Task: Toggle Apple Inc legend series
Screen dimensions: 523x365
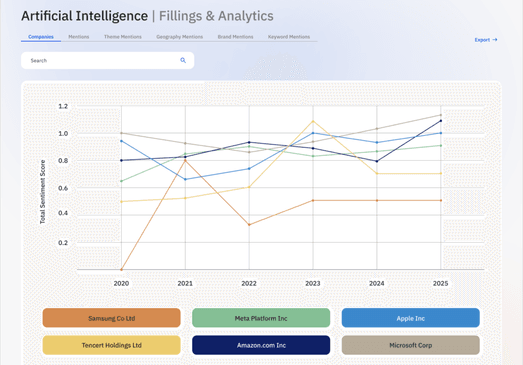Action: 411,318
